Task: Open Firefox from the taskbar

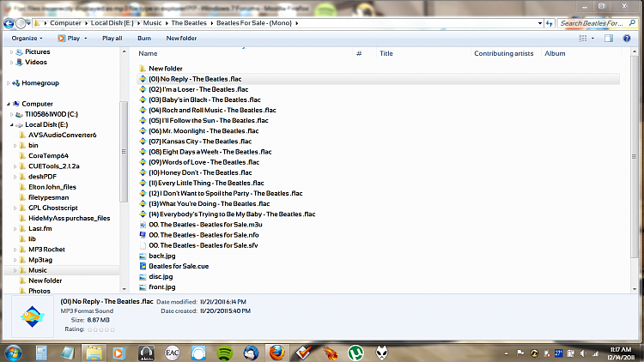Action: click(276, 353)
